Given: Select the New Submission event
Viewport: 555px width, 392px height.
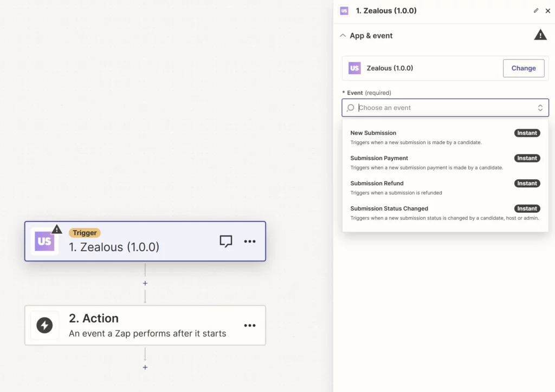Looking at the screenshot, I should click(x=445, y=137).
